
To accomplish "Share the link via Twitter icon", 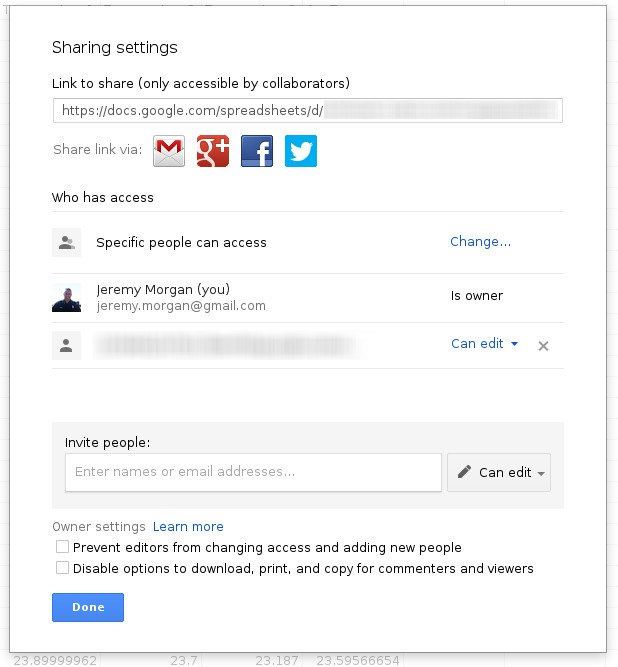I will [x=301, y=151].
